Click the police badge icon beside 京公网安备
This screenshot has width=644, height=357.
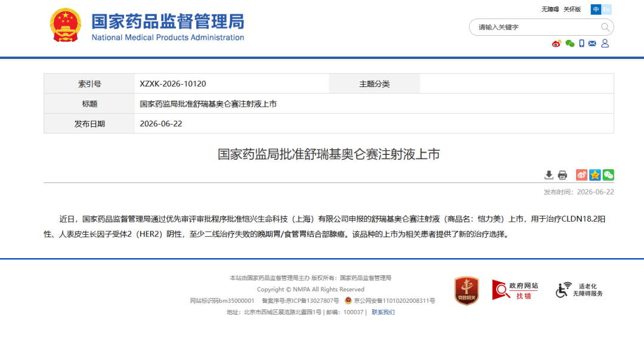[x=348, y=300]
